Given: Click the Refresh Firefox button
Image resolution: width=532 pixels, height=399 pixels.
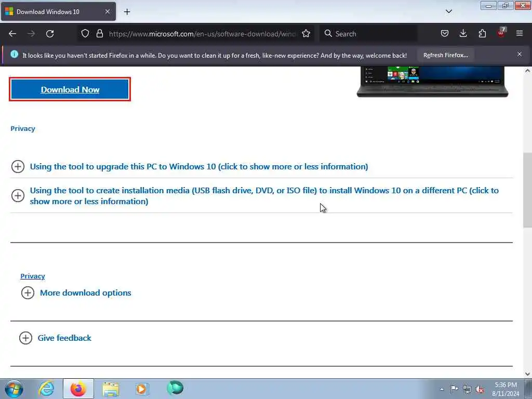Looking at the screenshot, I should click(x=445, y=55).
